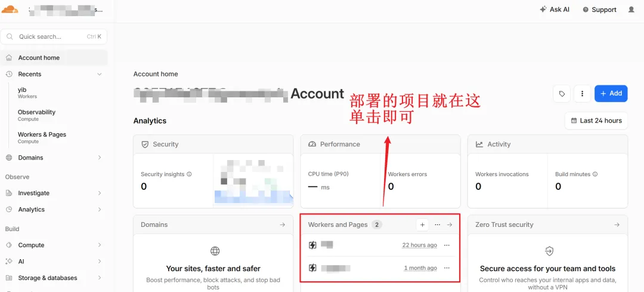Open the worker deployed 22 hours ago
The image size is (644, 292).
pyautogui.click(x=327, y=245)
